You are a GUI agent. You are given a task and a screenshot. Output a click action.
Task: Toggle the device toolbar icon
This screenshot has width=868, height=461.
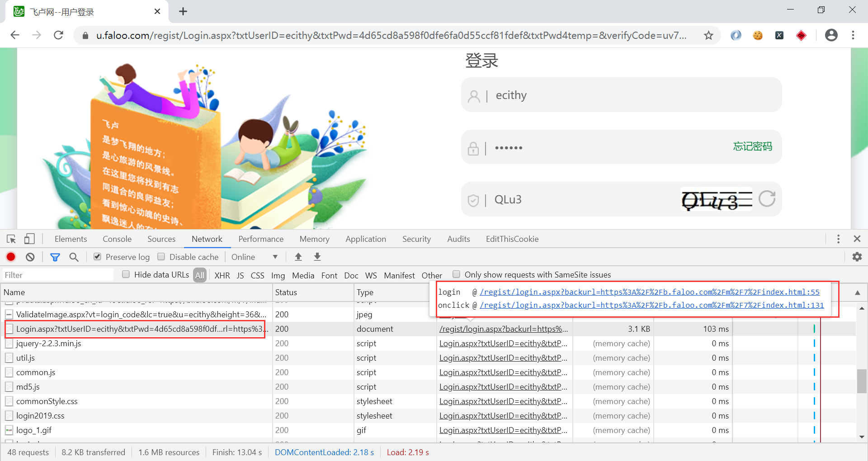(29, 239)
